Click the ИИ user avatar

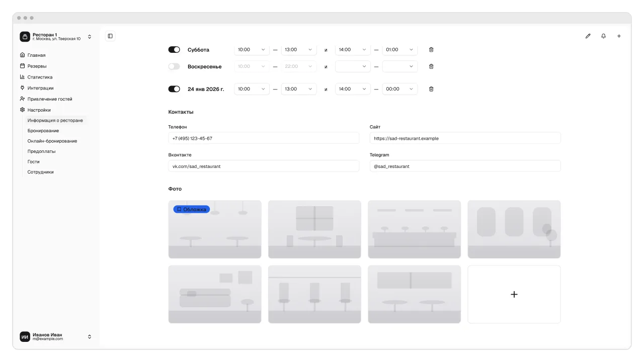25,337
